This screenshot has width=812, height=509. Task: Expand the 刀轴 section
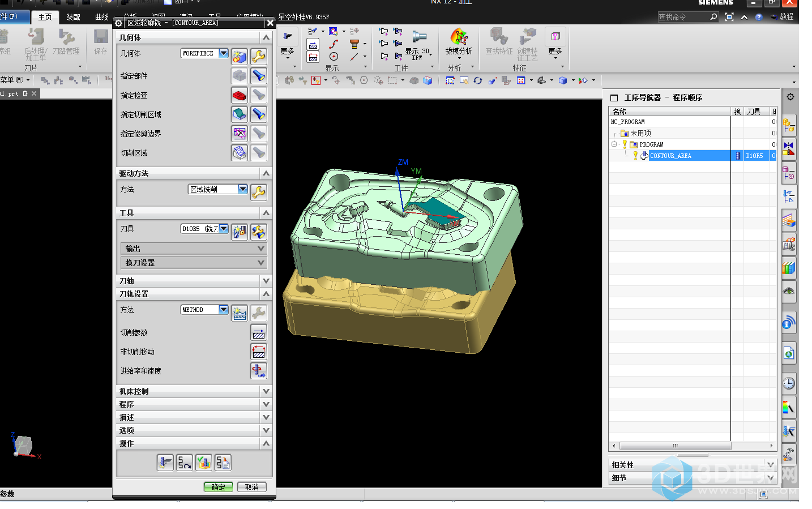pos(194,281)
